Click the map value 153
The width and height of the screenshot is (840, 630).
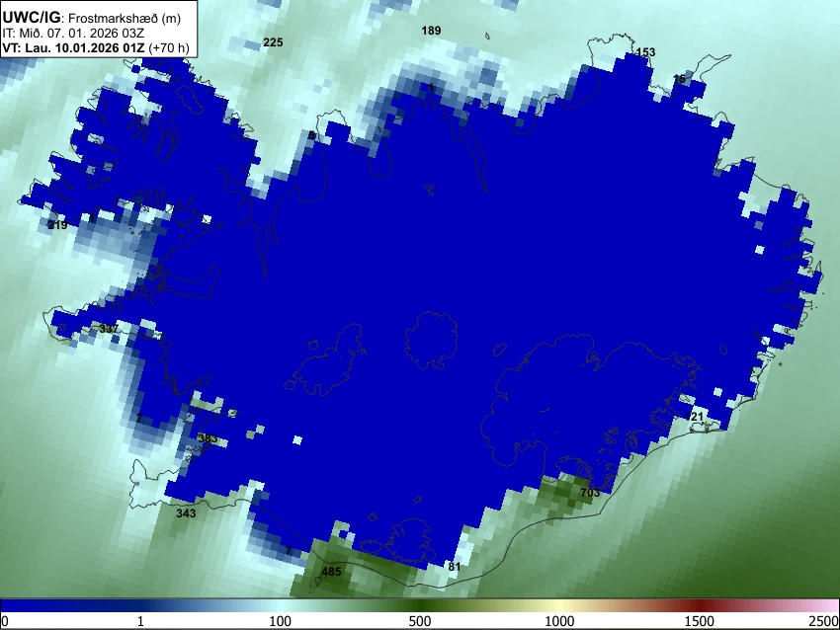pyautogui.click(x=645, y=52)
